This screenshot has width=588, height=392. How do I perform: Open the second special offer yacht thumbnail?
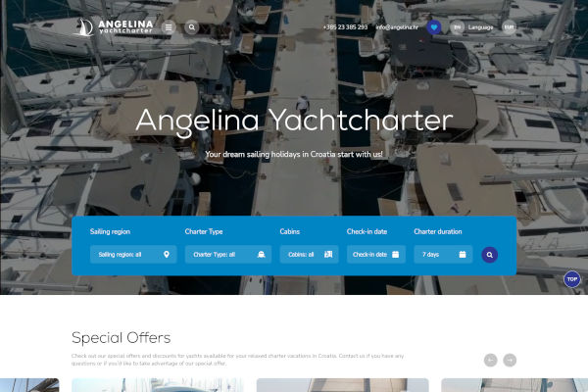point(342,385)
